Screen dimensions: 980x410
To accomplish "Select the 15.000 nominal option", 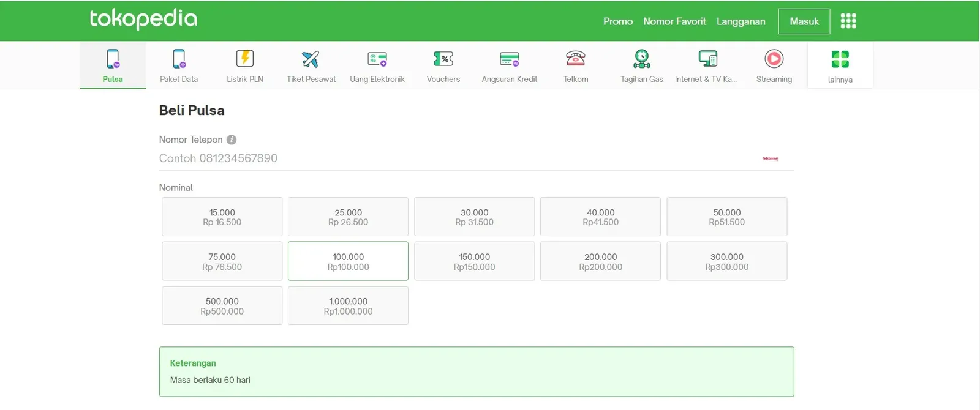I will 222,217.
